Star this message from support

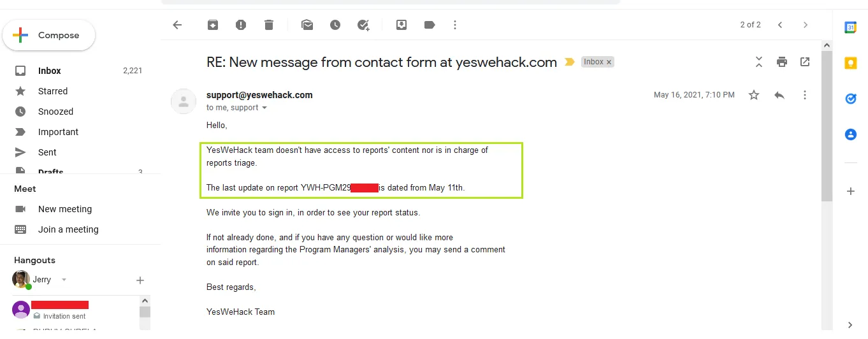pos(754,95)
